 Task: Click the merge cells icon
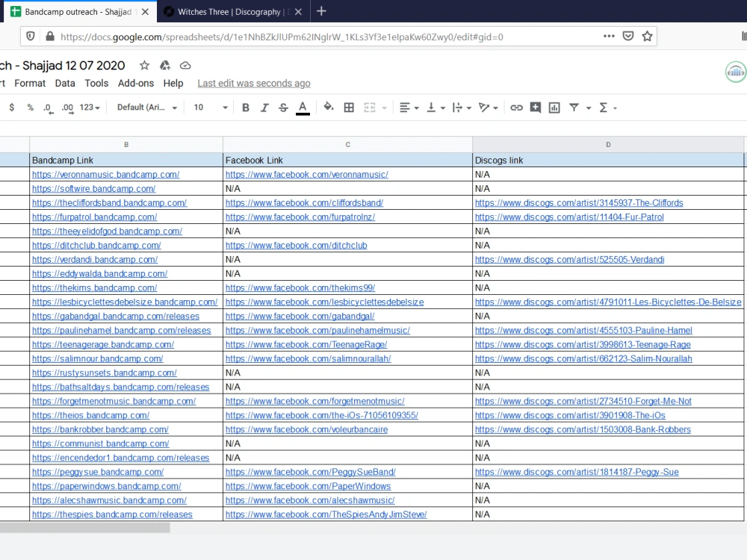pyautogui.click(x=370, y=108)
